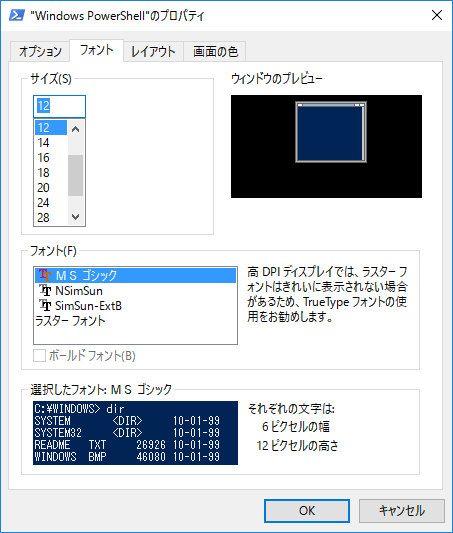Image resolution: width=453 pixels, height=533 pixels.
Task: Select size 16 in the list
Action: coord(51,158)
